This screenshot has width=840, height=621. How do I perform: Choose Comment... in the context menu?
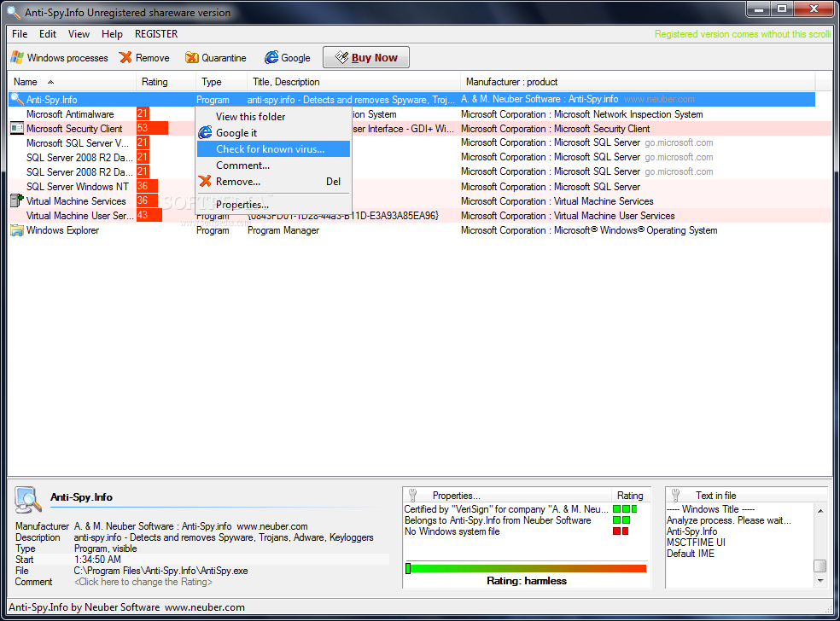tap(273, 165)
